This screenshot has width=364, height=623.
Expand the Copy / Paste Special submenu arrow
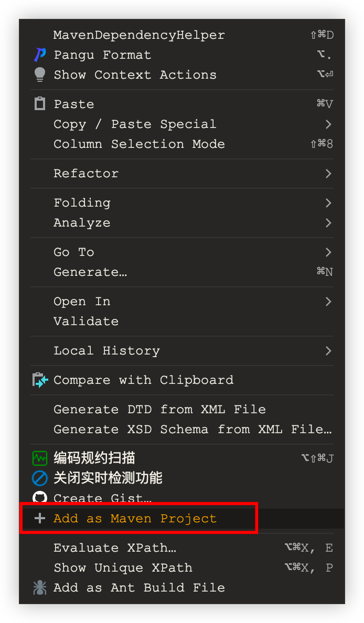pos(328,124)
